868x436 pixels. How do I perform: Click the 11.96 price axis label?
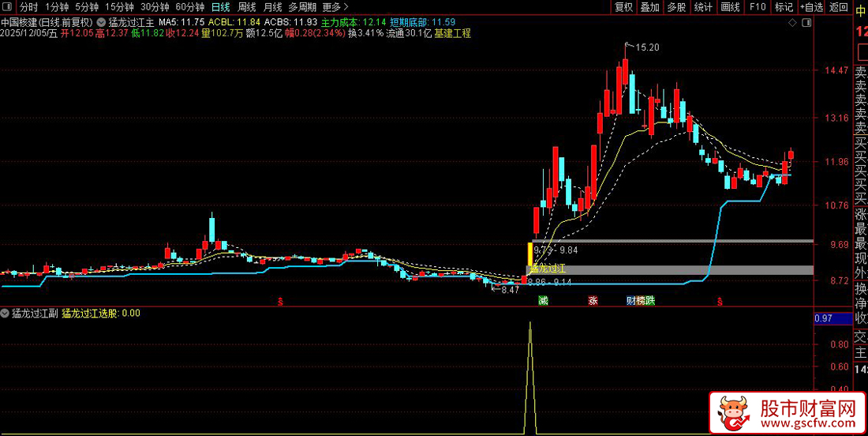click(x=835, y=162)
